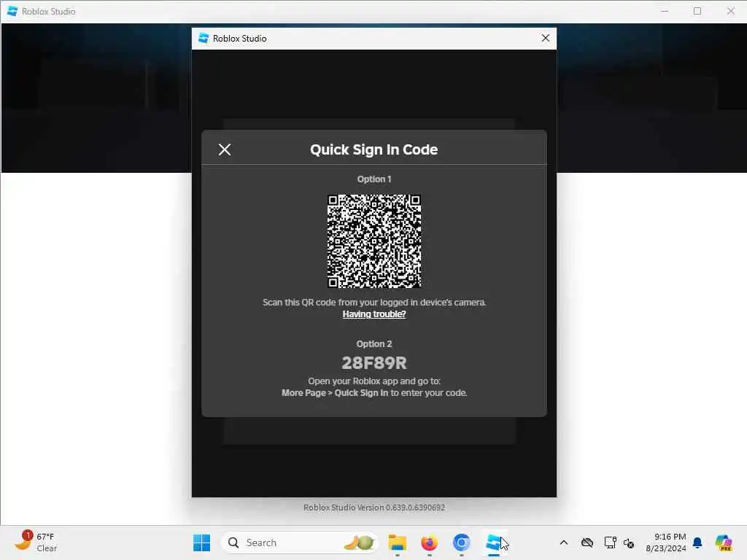
Task: Minimize the main Roblox Studio window
Action: click(x=665, y=11)
